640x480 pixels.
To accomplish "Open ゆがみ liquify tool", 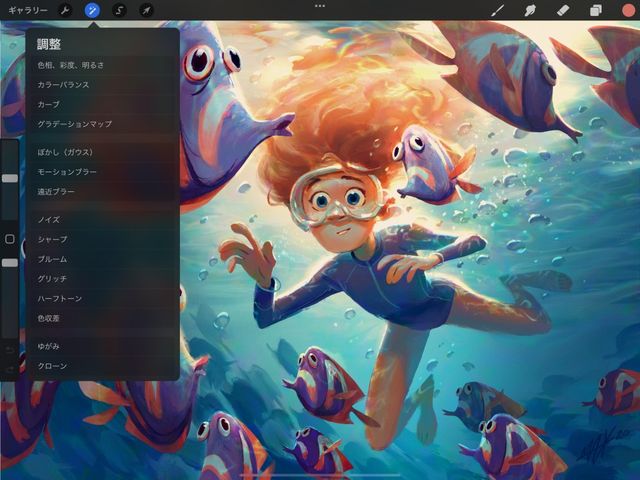I will click(103, 346).
